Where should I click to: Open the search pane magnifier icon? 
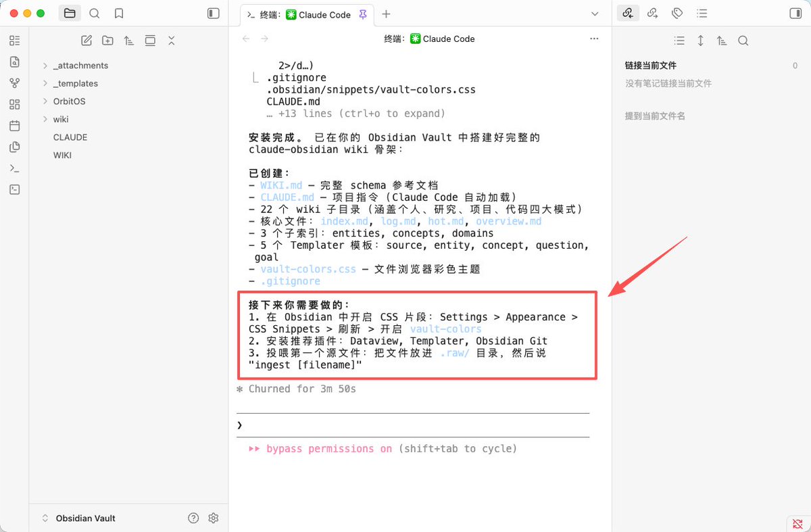click(95, 14)
